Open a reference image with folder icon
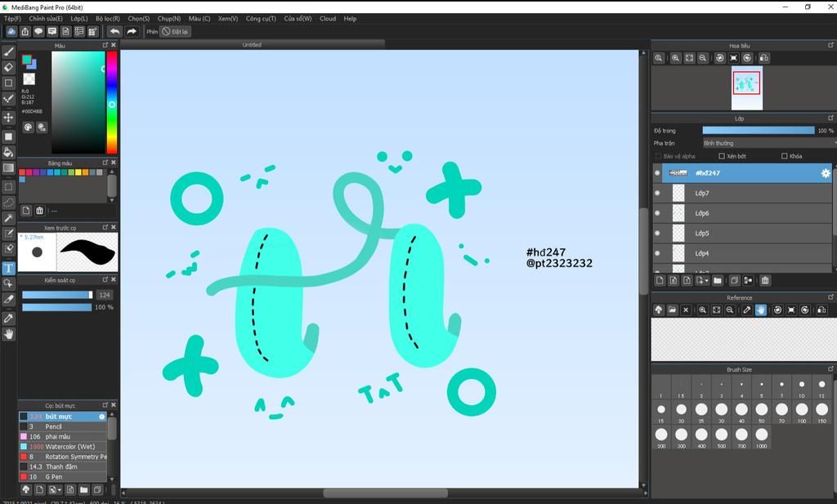This screenshot has height=504, width=837. [672, 310]
